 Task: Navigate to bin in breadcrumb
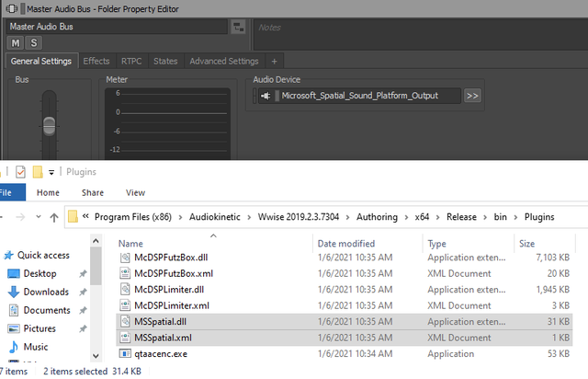pyautogui.click(x=500, y=217)
